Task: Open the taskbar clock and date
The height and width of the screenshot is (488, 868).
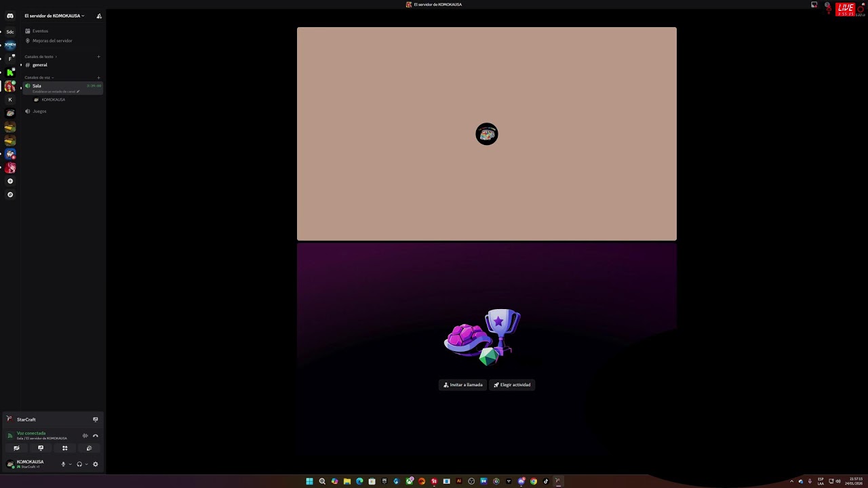Action: [853, 481]
